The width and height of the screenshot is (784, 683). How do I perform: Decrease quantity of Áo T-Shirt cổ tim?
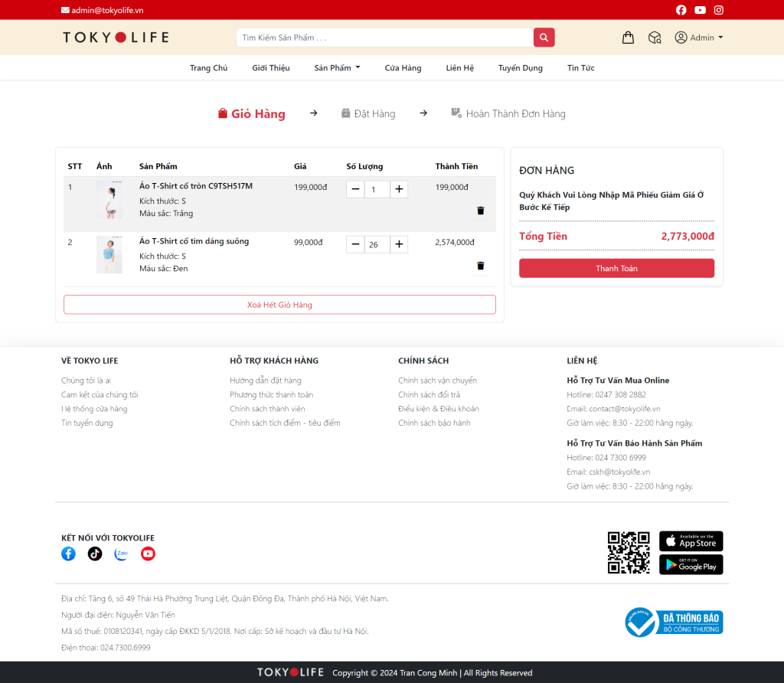click(355, 244)
